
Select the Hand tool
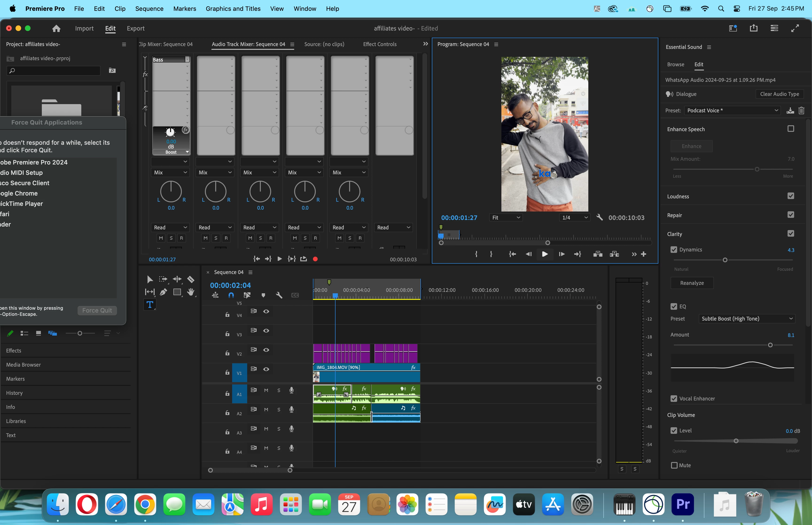[x=191, y=292]
